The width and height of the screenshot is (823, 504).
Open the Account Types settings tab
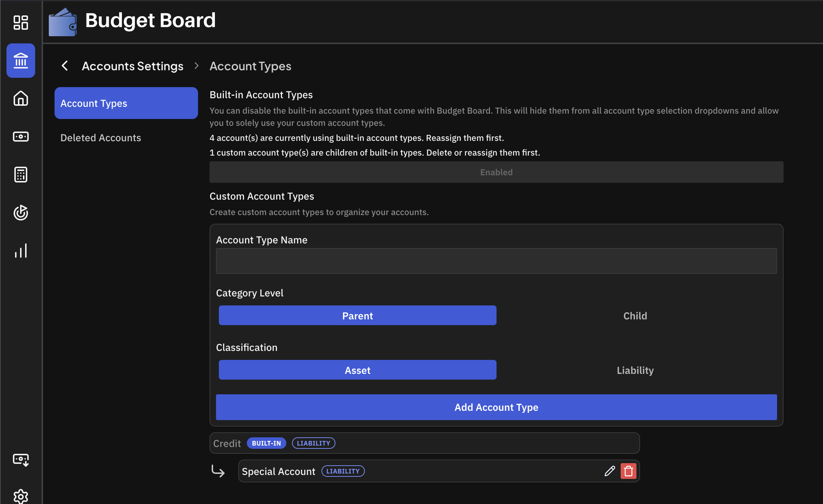coord(126,103)
